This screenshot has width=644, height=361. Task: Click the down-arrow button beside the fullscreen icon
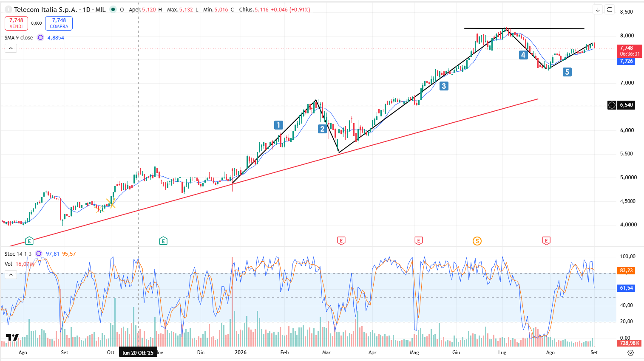tap(598, 9)
